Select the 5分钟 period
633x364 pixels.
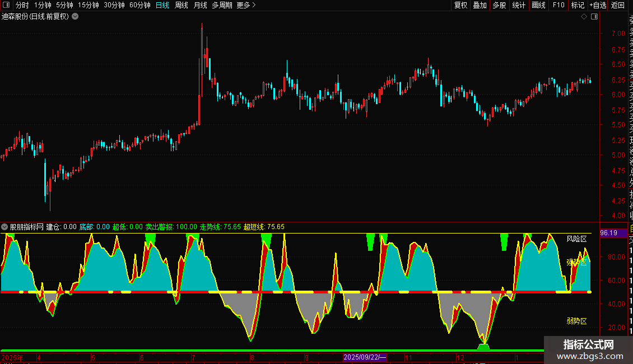coord(64,5)
